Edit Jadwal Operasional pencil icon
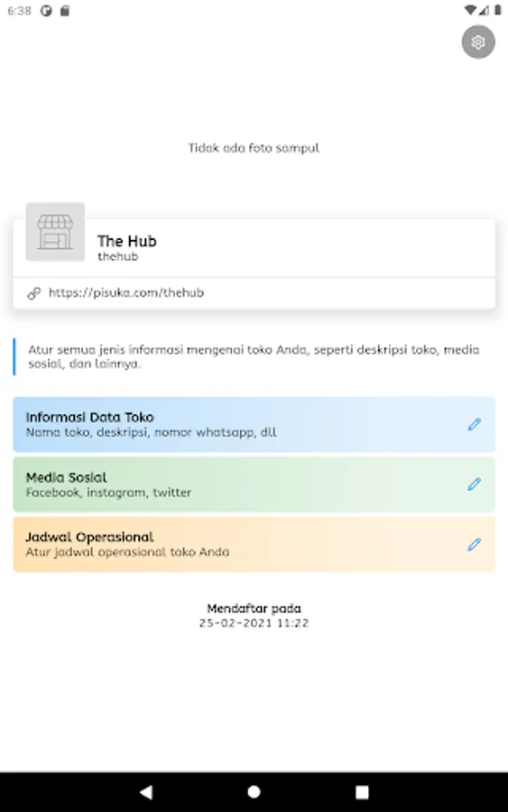This screenshot has width=508, height=812. pyautogui.click(x=475, y=544)
